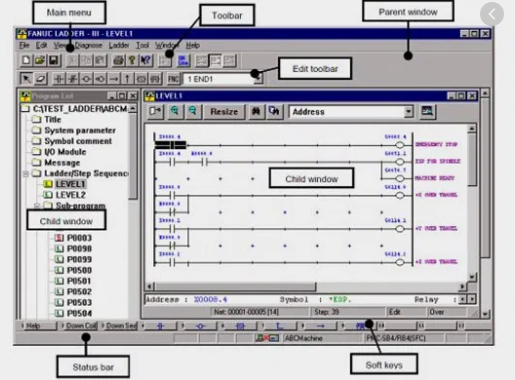Click the Print toolbar icon
The height and width of the screenshot is (380, 515).
pyautogui.click(x=118, y=60)
